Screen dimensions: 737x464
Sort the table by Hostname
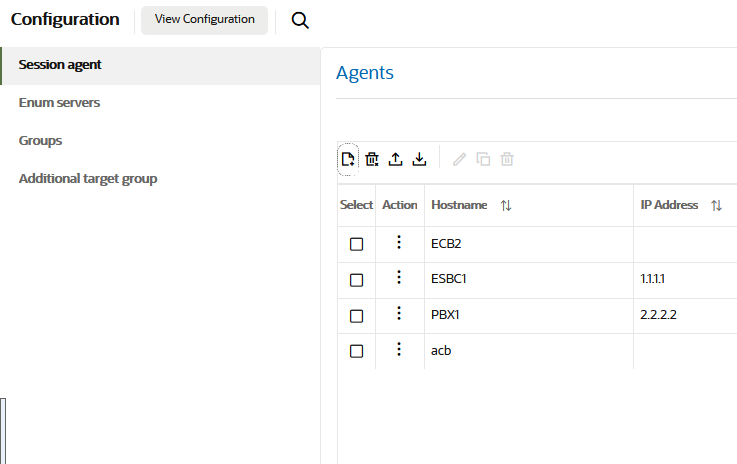coord(506,205)
